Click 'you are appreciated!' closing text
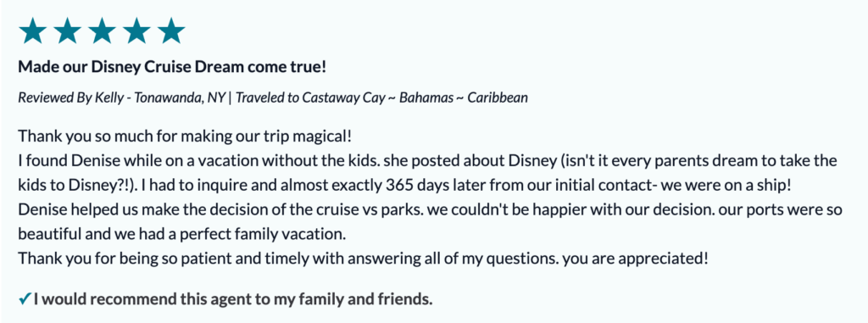The image size is (868, 323). (x=636, y=259)
